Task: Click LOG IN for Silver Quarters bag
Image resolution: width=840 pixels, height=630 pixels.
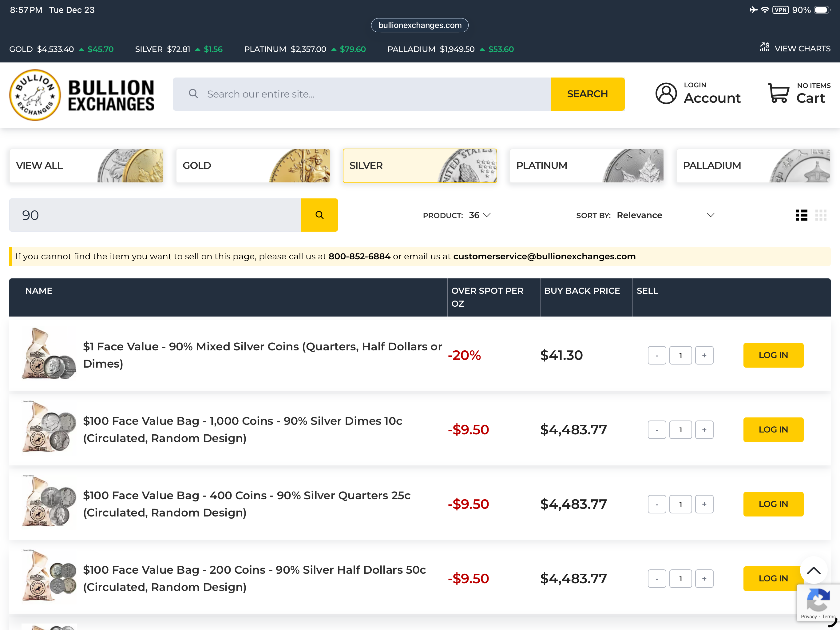Action: click(773, 504)
